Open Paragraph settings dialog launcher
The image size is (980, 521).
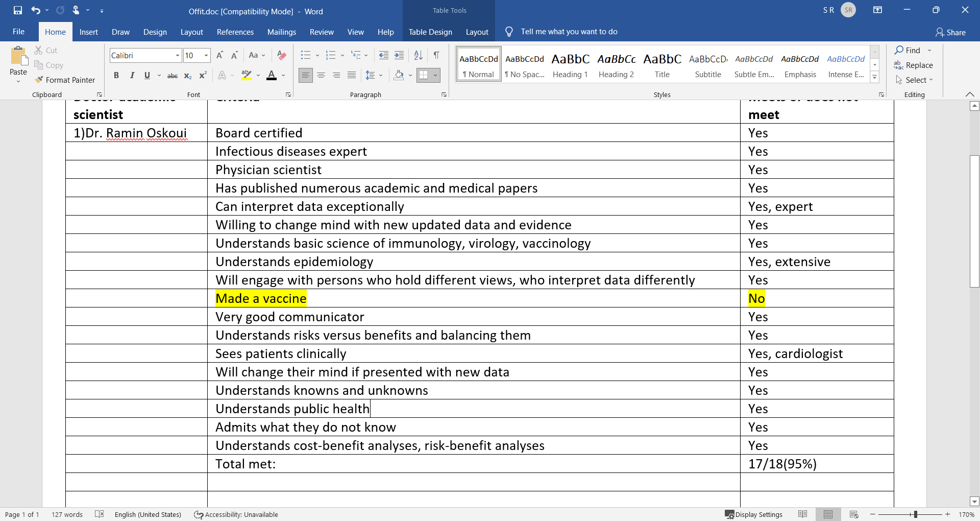coord(444,94)
